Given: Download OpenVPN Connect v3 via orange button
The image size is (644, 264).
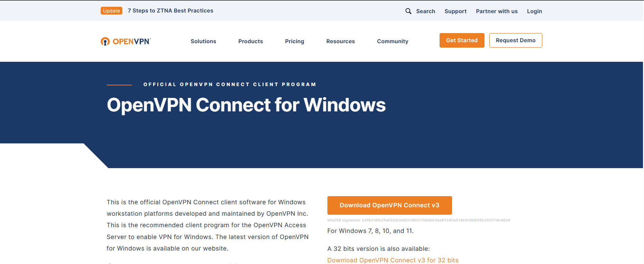Looking at the screenshot, I should coord(389,205).
